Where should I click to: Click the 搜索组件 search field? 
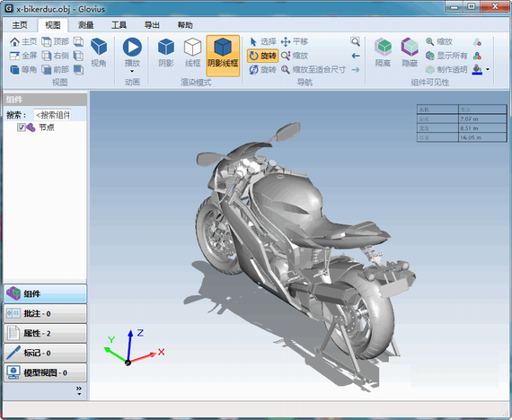coord(52,115)
